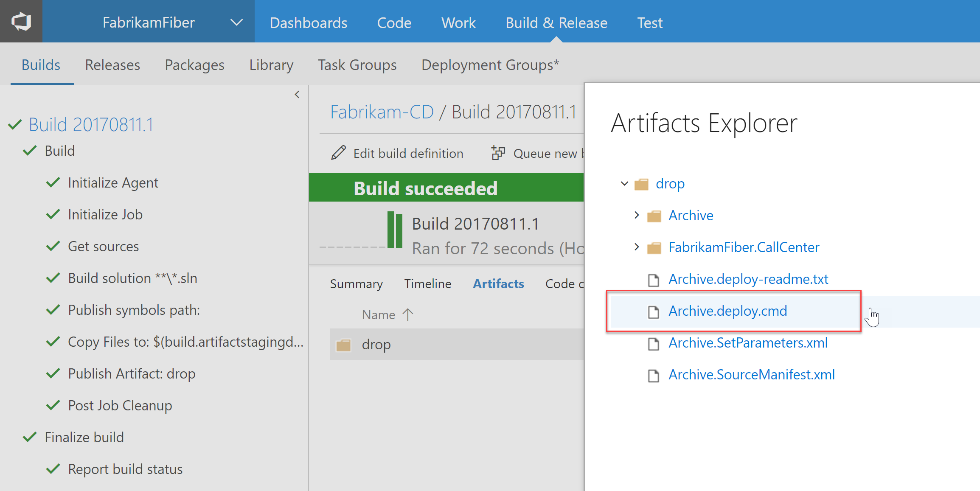Select the Finalize build node
The image size is (980, 491).
pyautogui.click(x=84, y=438)
